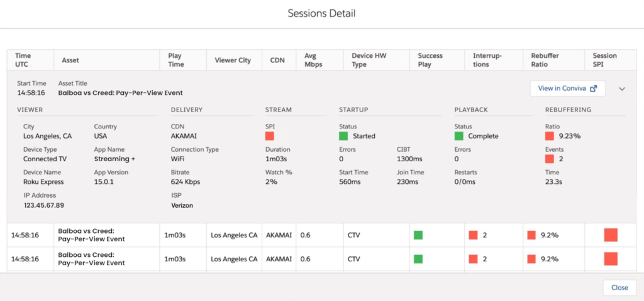Click the red Rebuffering Ratio 9.23% indicator
The height and width of the screenshot is (301, 644).
coord(550,136)
